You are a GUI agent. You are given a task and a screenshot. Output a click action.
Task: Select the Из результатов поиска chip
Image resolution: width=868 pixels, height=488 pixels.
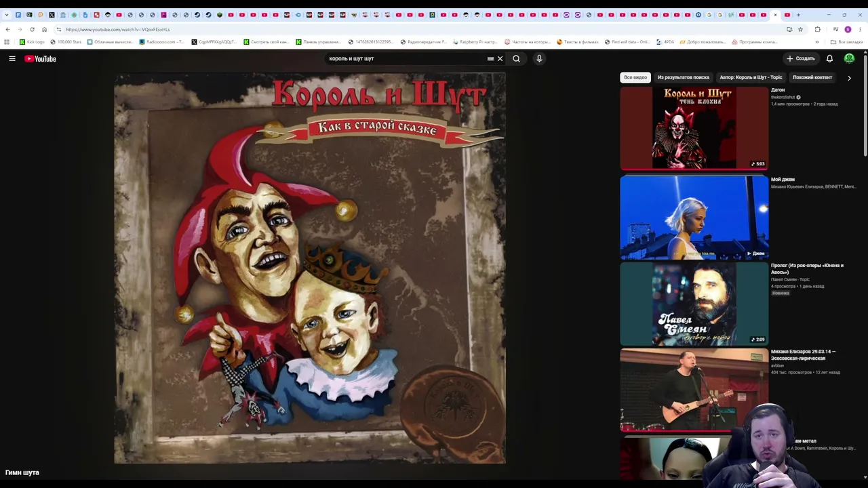[684, 77]
